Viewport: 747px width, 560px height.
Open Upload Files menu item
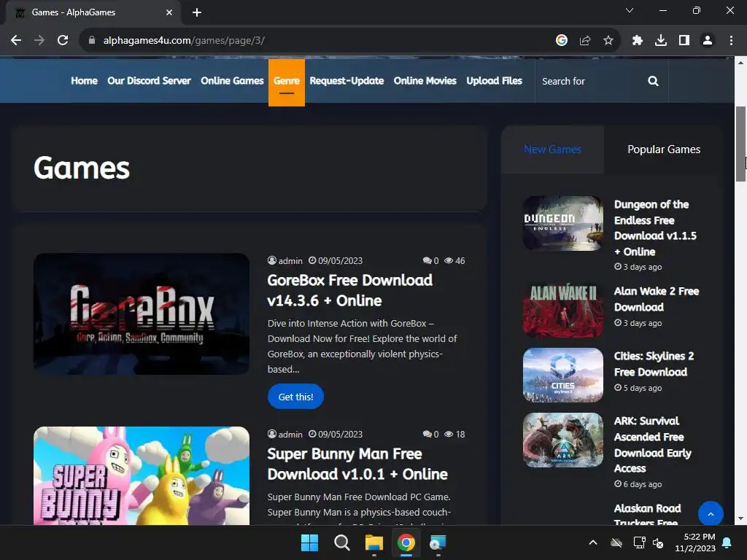[x=494, y=81]
